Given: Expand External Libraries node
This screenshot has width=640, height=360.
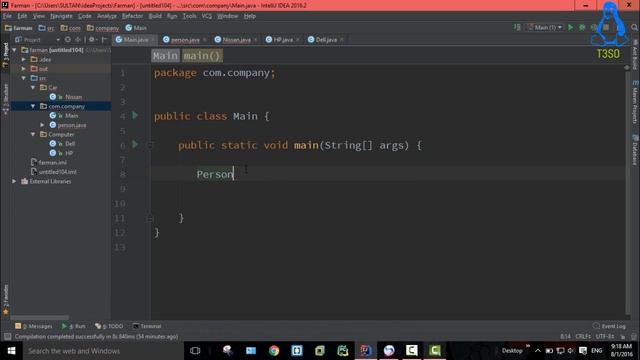Looking at the screenshot, I should point(14,181).
